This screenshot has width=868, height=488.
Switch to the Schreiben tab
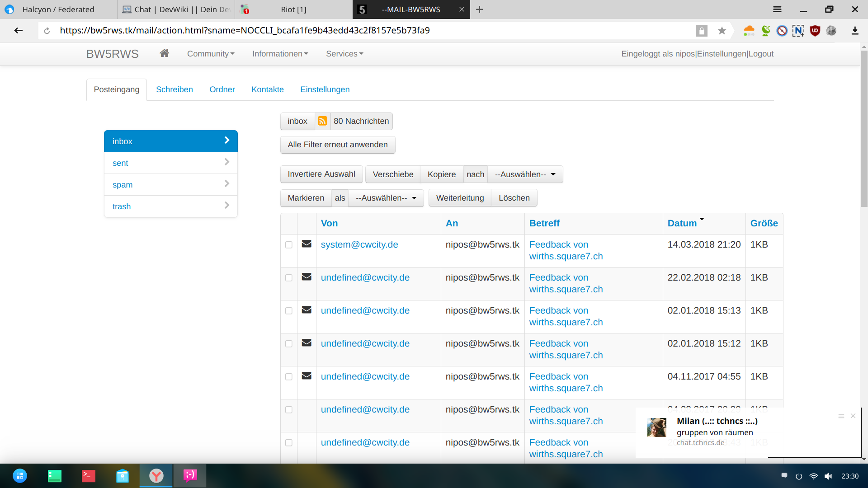174,89
